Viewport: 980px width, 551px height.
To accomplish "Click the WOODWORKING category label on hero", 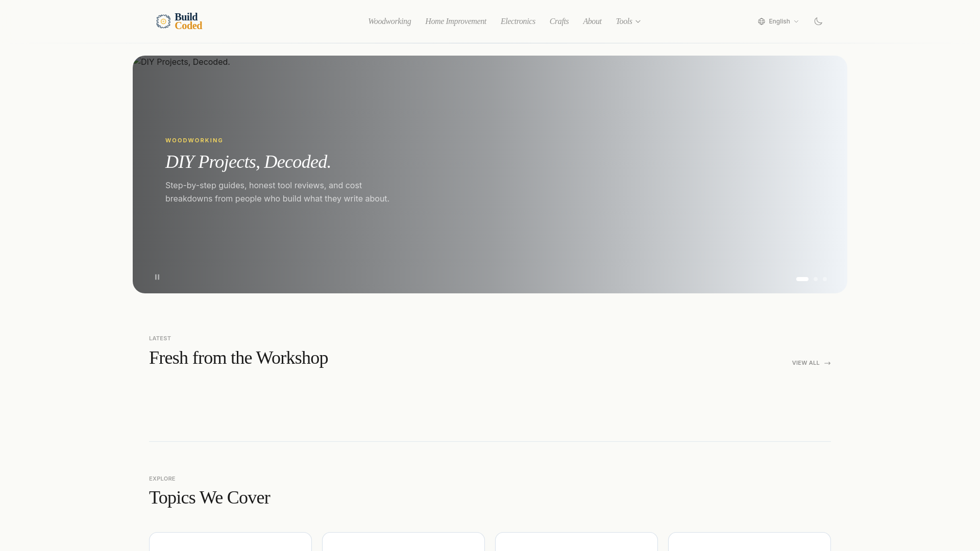I will click(194, 140).
